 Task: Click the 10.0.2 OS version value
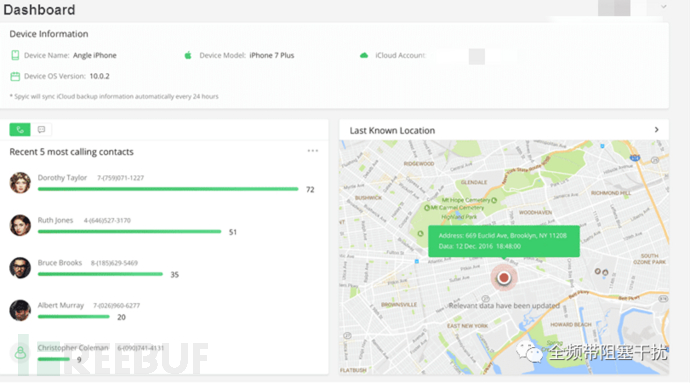[99, 76]
